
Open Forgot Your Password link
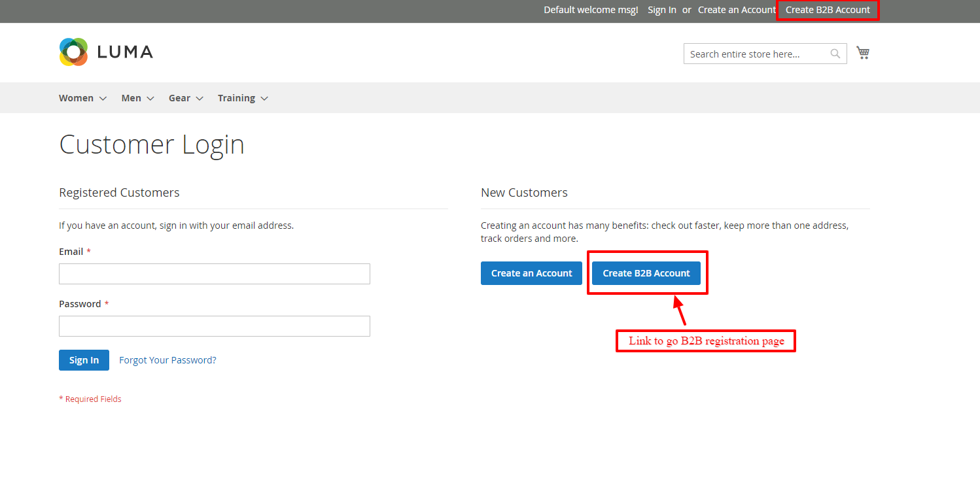click(167, 360)
